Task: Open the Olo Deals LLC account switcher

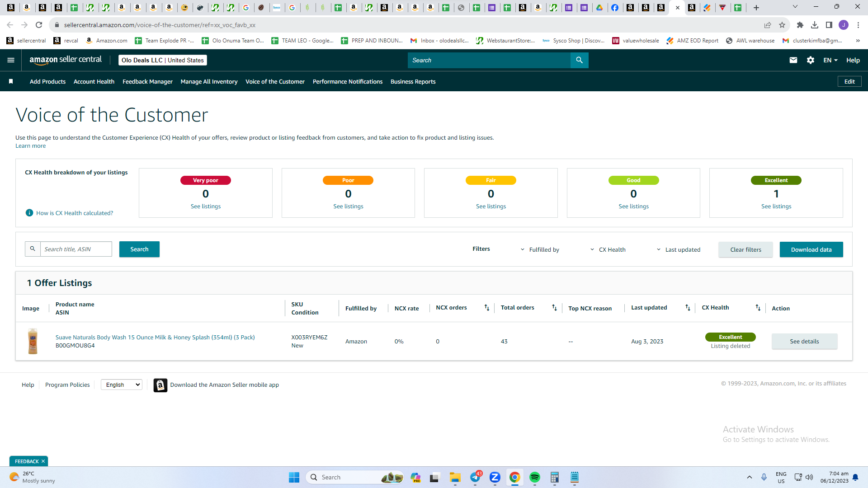Action: pos(163,60)
